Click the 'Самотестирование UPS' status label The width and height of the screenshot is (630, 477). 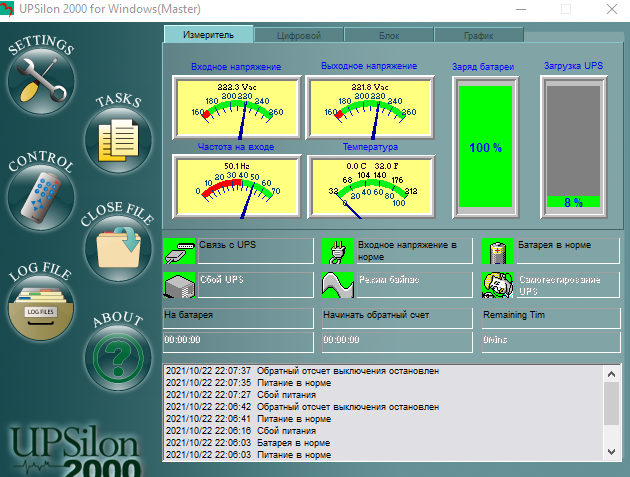click(x=568, y=285)
